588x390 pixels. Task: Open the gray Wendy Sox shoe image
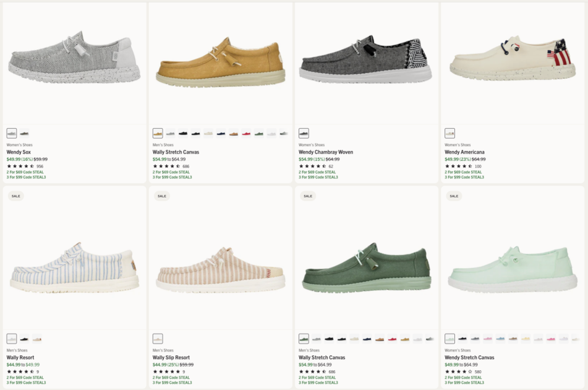tap(74, 60)
